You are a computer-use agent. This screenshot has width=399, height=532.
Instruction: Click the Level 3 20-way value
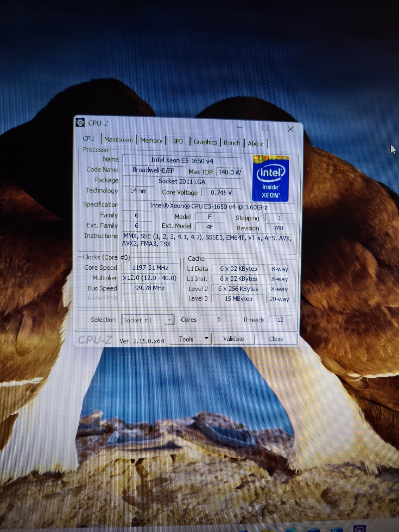(x=279, y=299)
